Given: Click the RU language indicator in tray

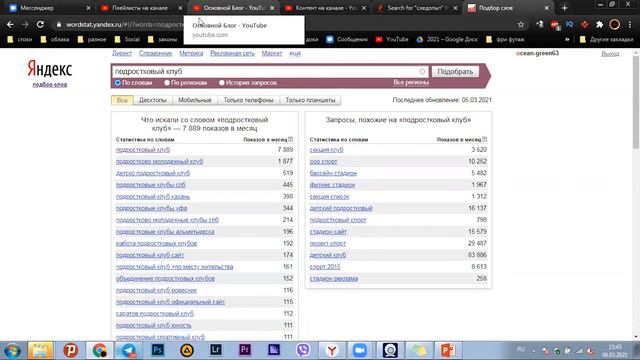Looking at the screenshot, I should [x=521, y=349].
